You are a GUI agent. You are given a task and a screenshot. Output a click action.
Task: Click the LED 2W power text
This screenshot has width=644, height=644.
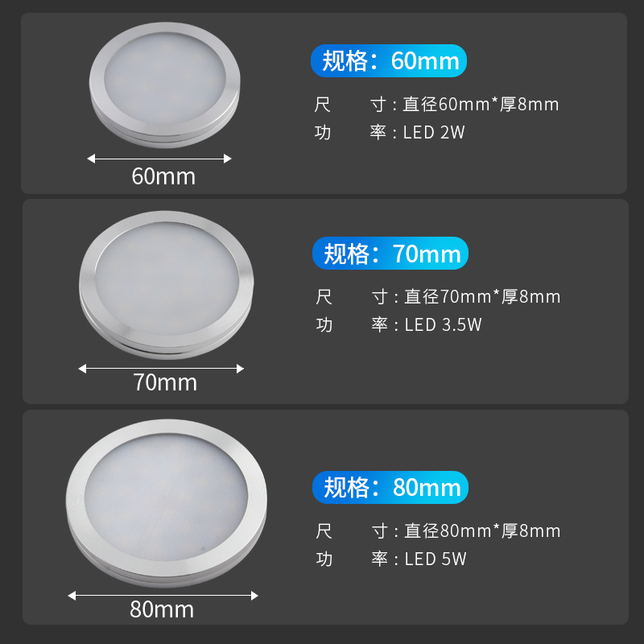coord(434,133)
